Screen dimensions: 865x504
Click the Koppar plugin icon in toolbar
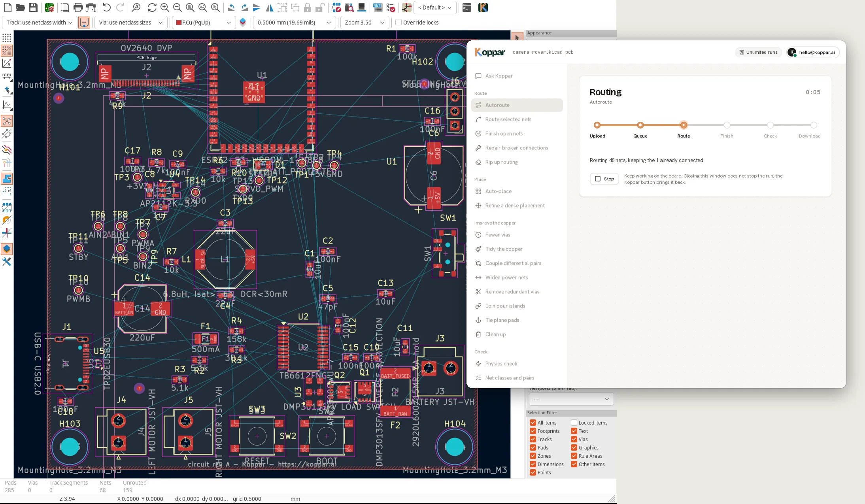pyautogui.click(x=483, y=8)
